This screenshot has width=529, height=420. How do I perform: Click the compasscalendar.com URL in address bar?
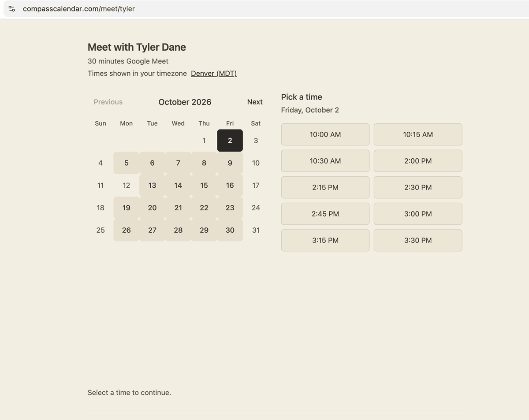pyautogui.click(x=79, y=9)
